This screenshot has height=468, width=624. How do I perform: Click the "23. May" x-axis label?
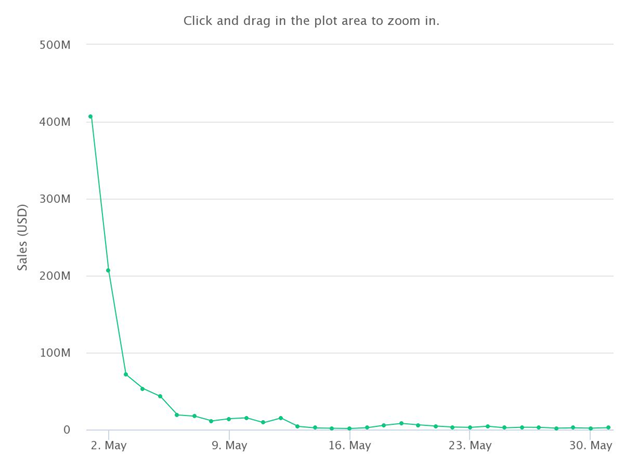click(470, 445)
